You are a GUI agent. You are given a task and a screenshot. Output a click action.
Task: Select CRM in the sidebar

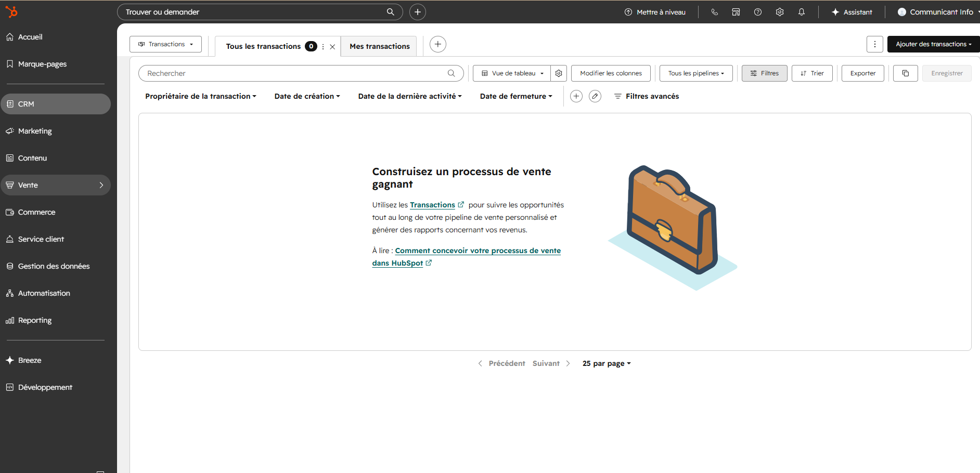tap(55, 104)
